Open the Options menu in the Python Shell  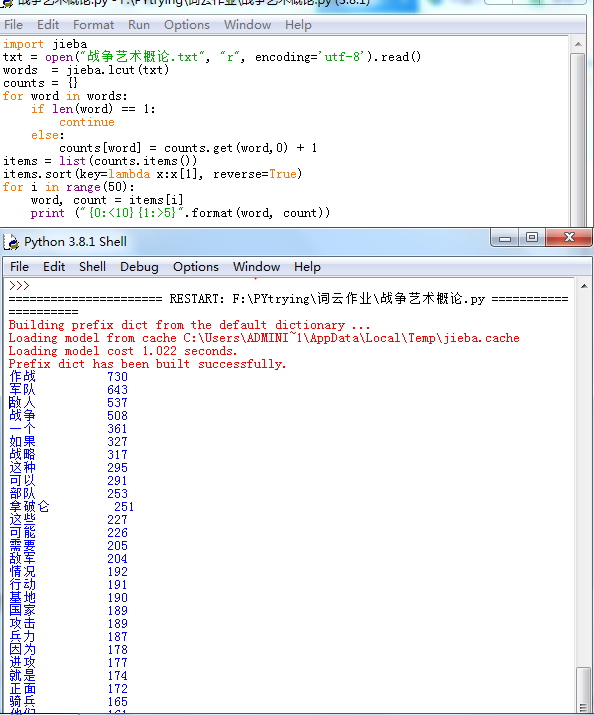click(x=196, y=267)
